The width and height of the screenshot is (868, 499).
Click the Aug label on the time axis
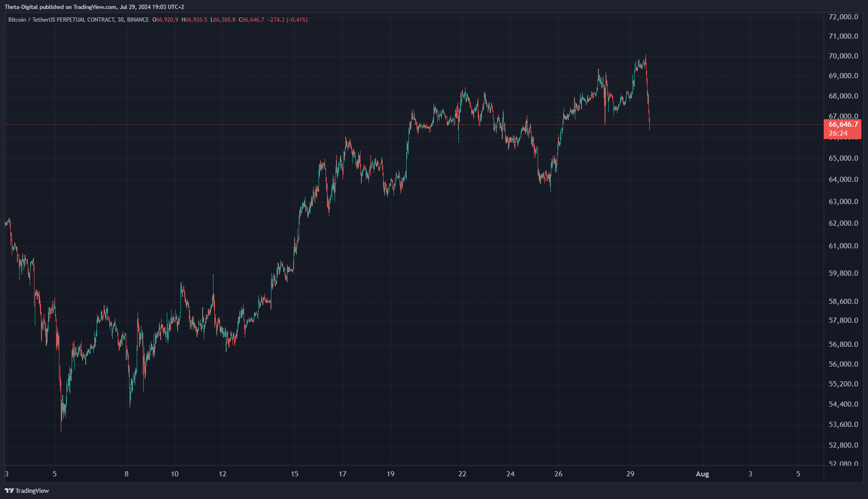702,474
